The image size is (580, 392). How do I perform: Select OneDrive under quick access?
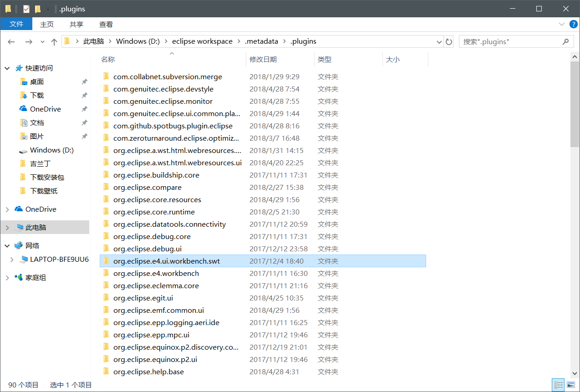pyautogui.click(x=45, y=109)
